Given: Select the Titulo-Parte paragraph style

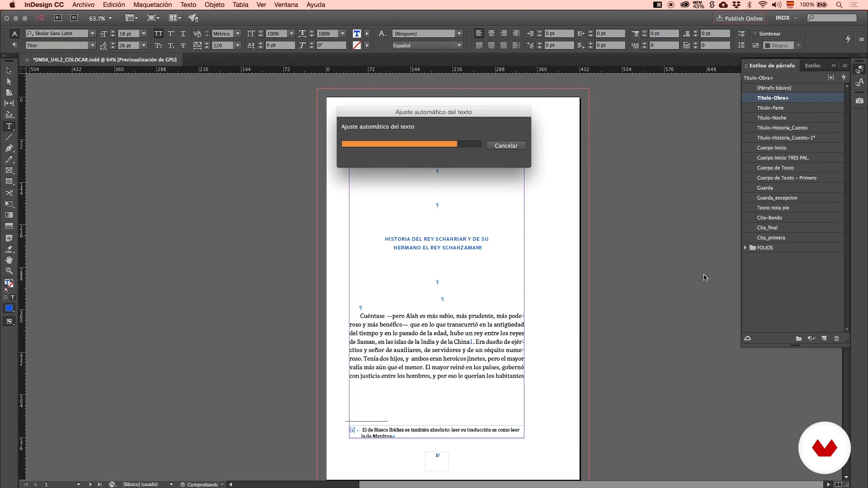Looking at the screenshot, I should click(793, 108).
